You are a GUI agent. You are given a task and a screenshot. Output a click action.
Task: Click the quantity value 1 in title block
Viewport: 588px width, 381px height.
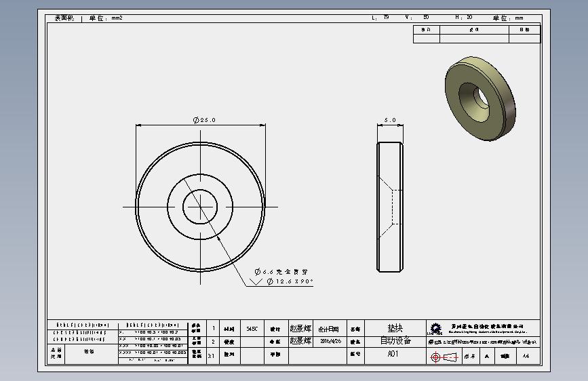pos(214,329)
